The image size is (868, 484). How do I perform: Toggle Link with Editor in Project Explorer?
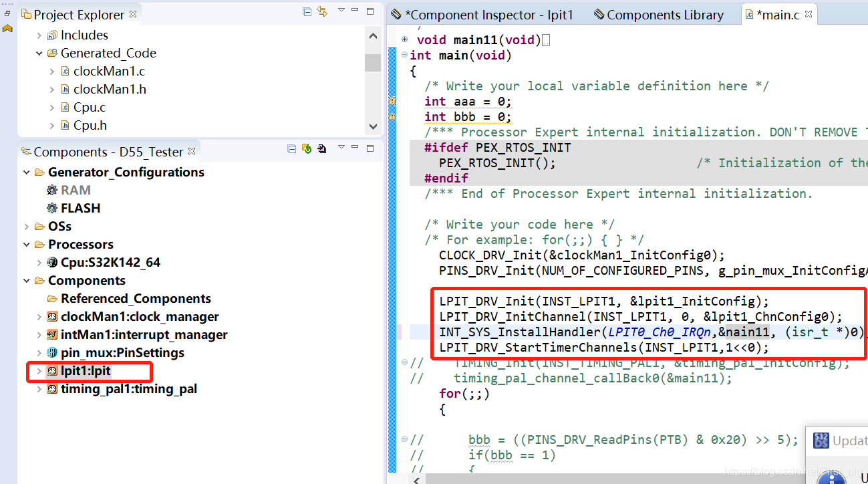coord(322,11)
